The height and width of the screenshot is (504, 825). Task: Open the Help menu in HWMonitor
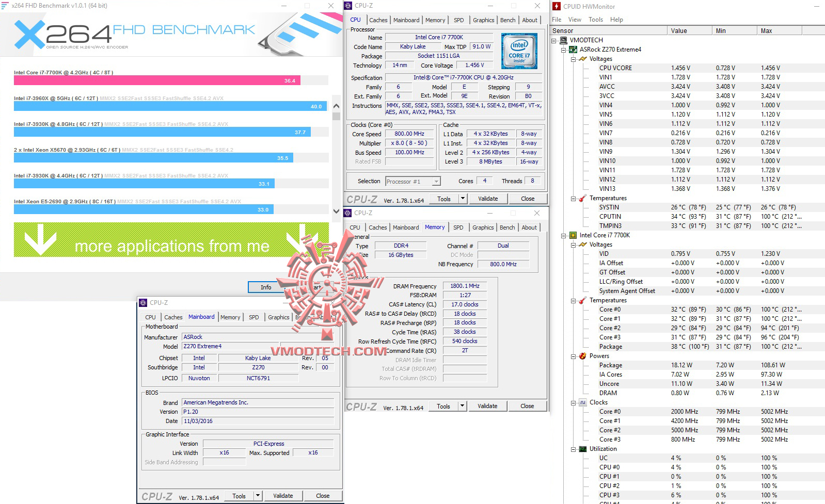coord(616,20)
